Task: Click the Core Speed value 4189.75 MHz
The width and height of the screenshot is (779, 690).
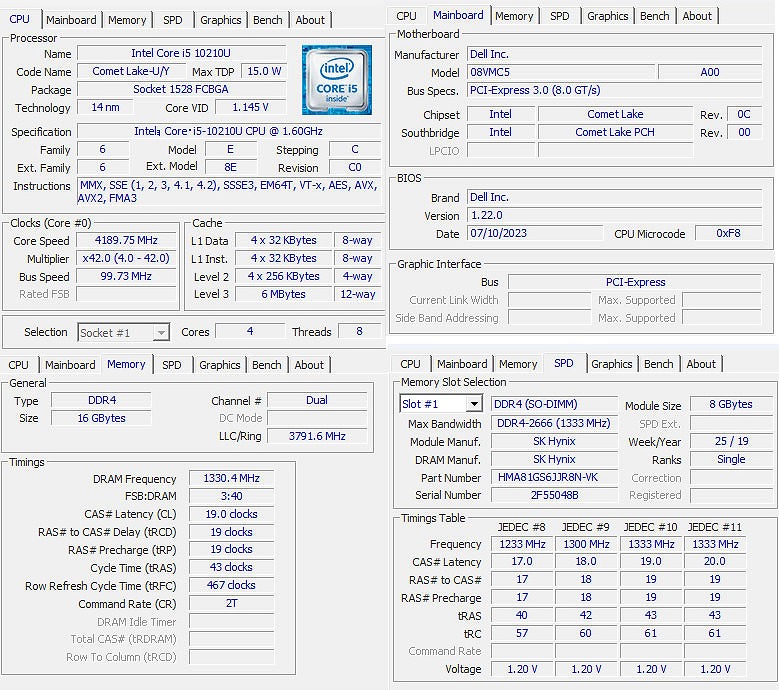Action: pos(126,240)
